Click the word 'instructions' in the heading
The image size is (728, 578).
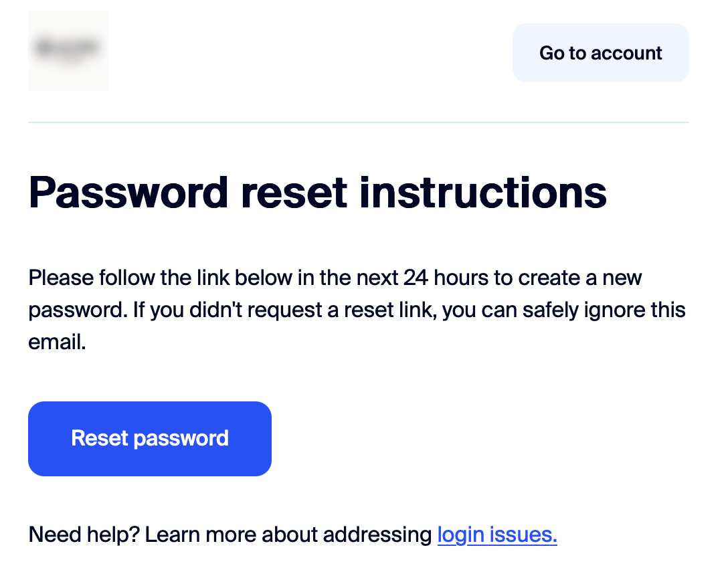483,193
